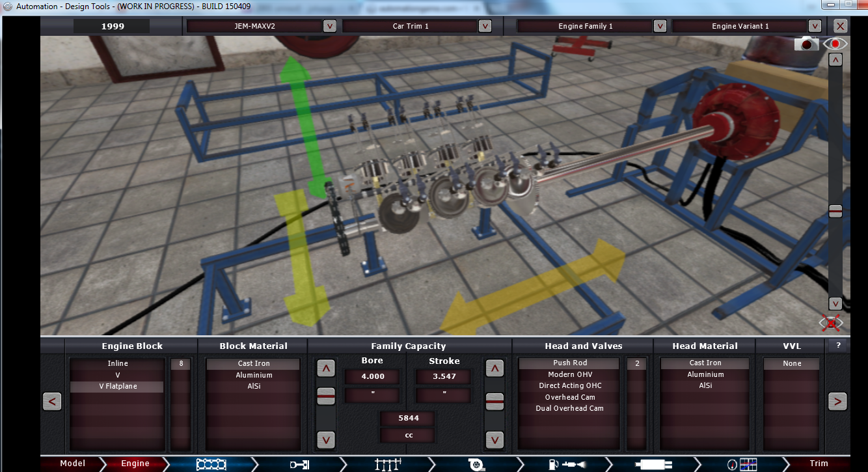Click the bore value field 4.000
Viewport: 868px width, 472px height.
click(x=372, y=376)
